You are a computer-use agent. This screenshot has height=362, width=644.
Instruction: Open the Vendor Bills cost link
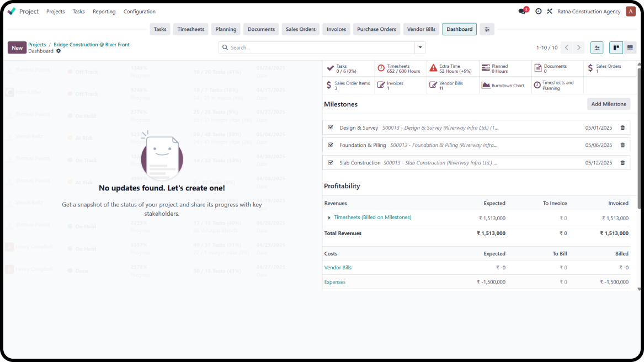tap(338, 268)
